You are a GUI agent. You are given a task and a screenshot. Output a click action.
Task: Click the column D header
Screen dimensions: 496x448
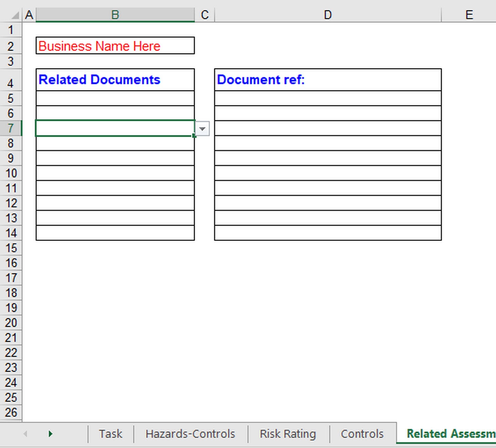point(329,14)
